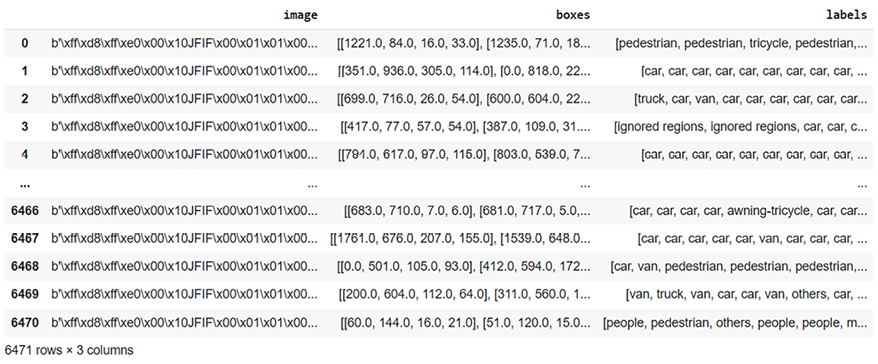
Task: Click the 6471 rows × 3 columns summary
Action: 69,351
